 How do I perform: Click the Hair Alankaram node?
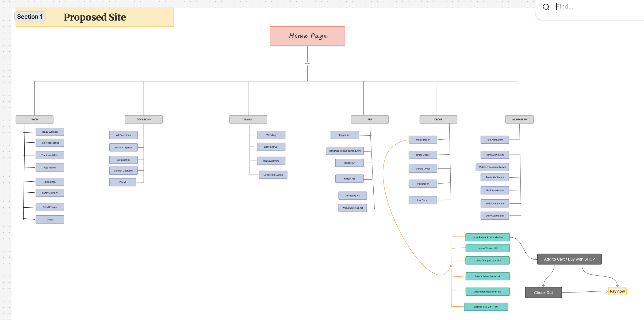[494, 140]
